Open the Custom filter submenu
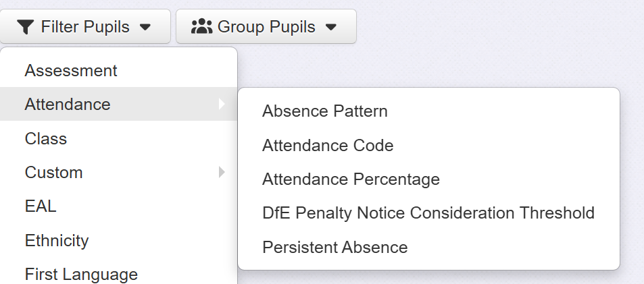Image resolution: width=644 pixels, height=284 pixels. tap(54, 172)
